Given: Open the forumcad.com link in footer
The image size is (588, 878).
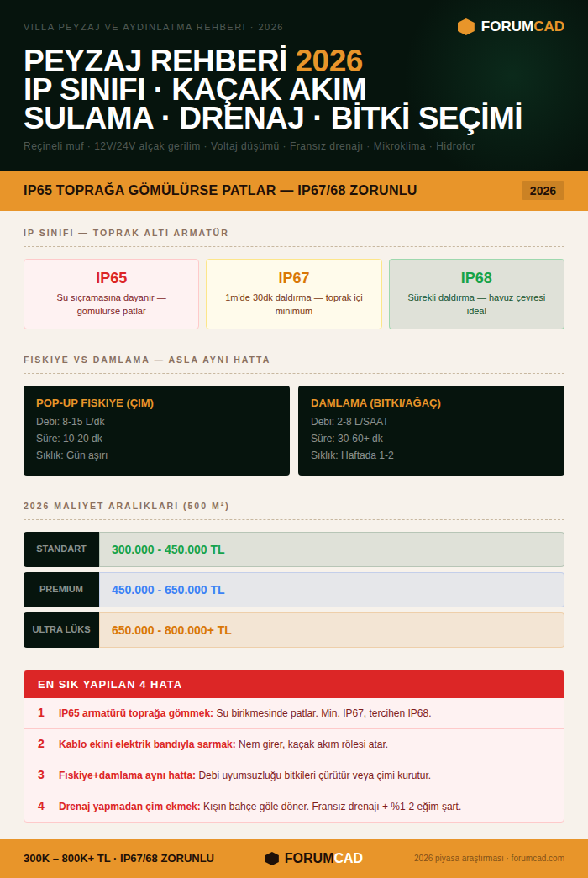Looking at the screenshot, I should click(x=538, y=859).
